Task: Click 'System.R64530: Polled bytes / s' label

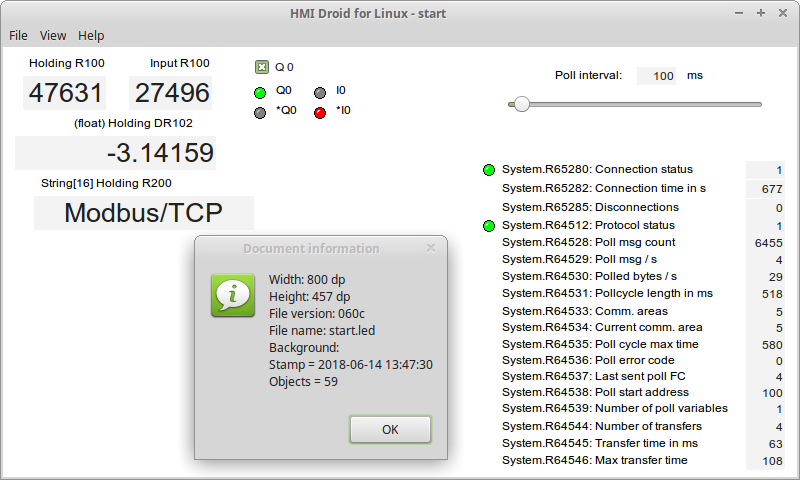Action: pyautogui.click(x=589, y=276)
